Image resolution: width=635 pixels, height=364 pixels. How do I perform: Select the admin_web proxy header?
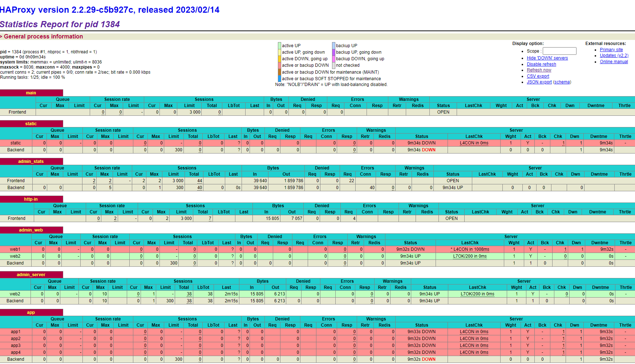pos(31,230)
